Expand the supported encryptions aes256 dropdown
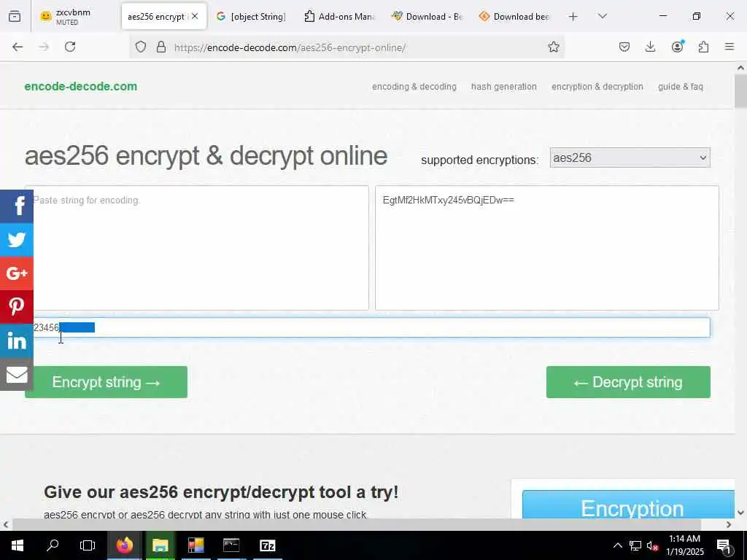 [630, 157]
